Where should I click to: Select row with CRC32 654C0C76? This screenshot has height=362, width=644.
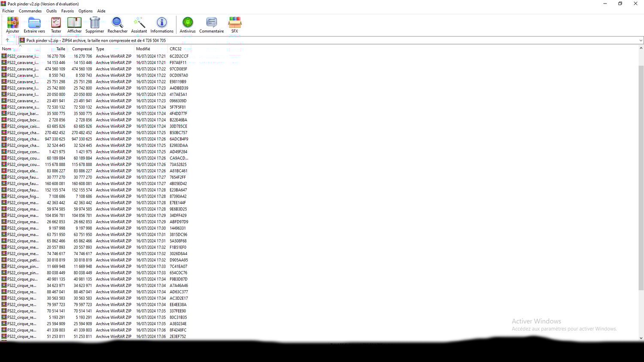pos(94,273)
